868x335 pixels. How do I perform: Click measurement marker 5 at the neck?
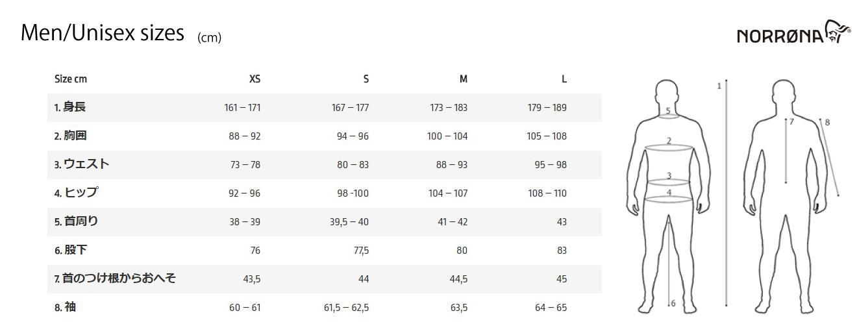pyautogui.click(x=668, y=111)
